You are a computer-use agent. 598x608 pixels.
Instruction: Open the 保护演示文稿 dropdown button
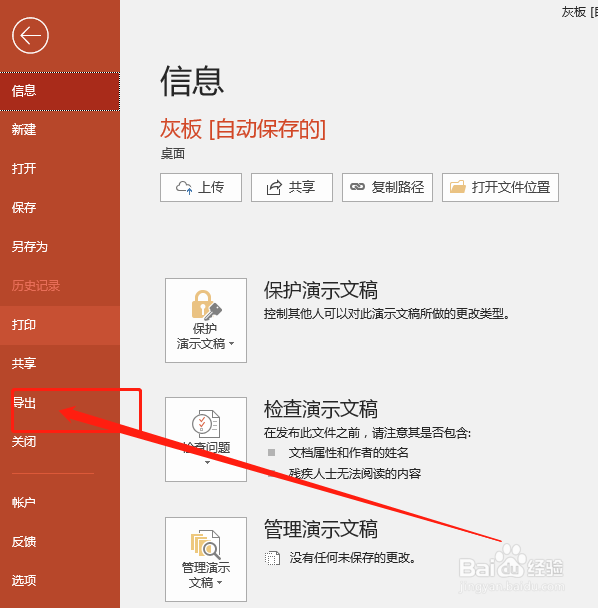206,320
